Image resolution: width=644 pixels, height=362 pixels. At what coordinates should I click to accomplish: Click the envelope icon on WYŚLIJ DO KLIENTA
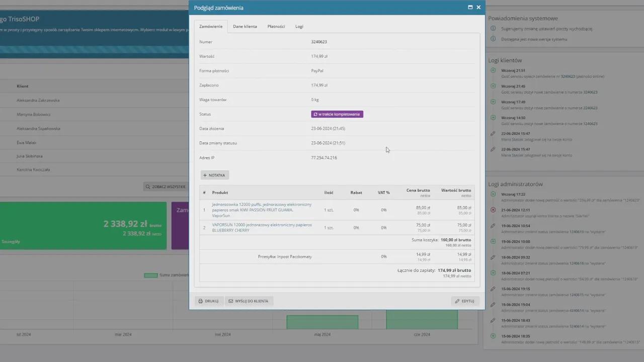pos(231,301)
